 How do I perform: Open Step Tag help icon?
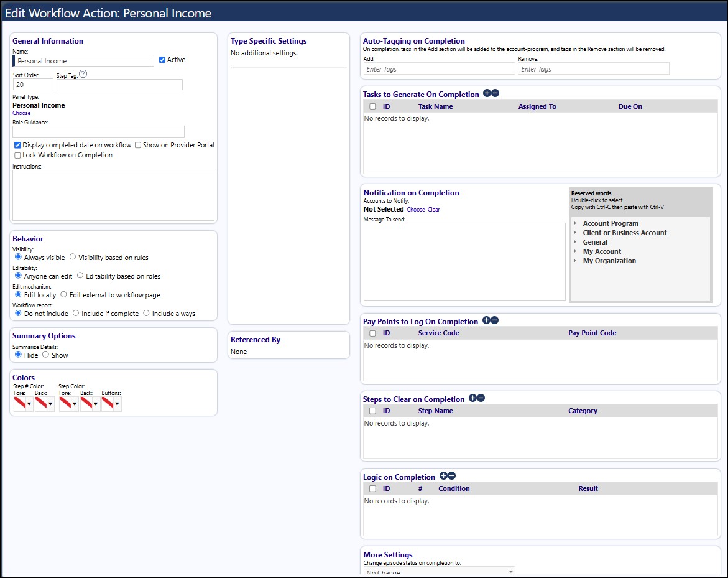[x=83, y=74]
